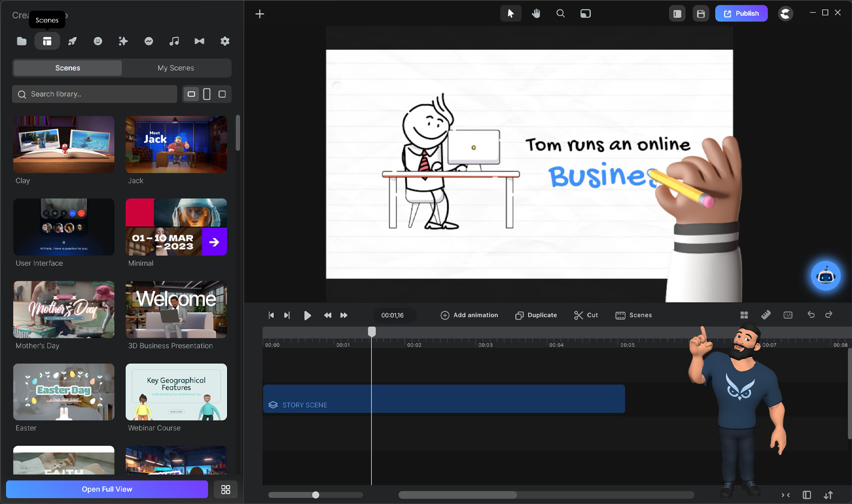Select landscape aspect ratio filter
This screenshot has width=852, height=504.
(191, 94)
